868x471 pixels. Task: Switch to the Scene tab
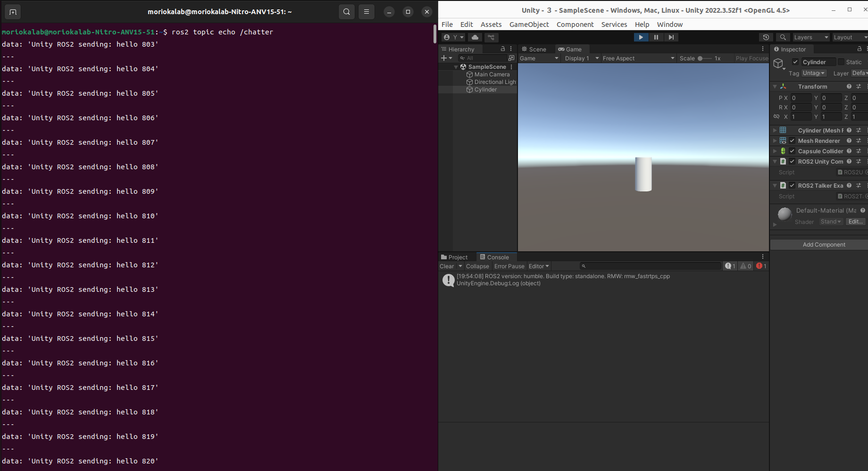click(534, 49)
